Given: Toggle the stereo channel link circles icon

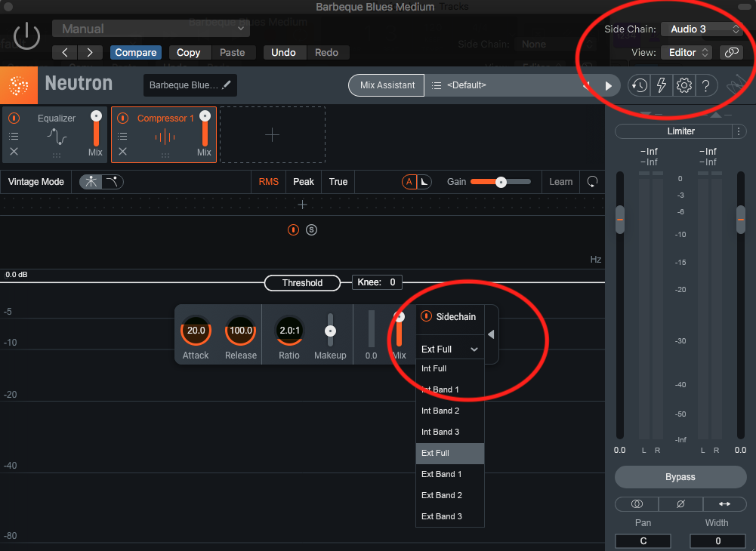Looking at the screenshot, I should pos(637,503).
